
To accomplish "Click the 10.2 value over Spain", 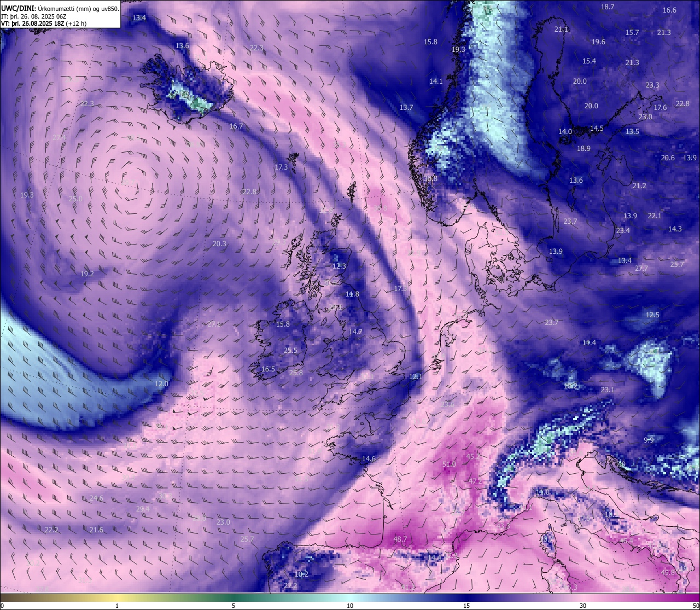I will pyautogui.click(x=301, y=574).
